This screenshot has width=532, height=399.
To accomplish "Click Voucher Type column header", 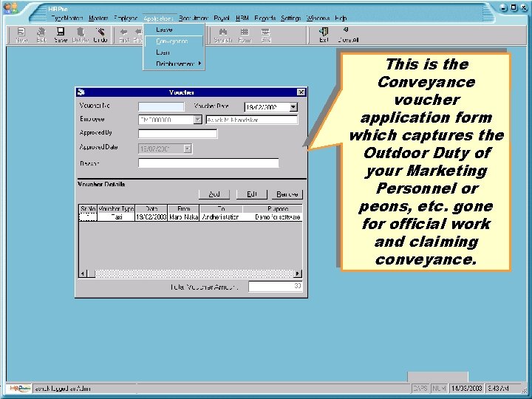I will 116,208.
